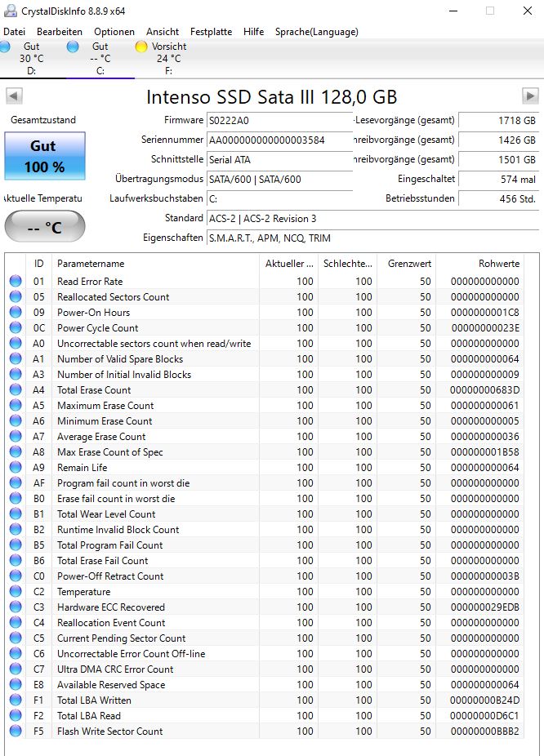The image size is (544, 756).
Task: Open the Optionen menu
Action: [114, 32]
